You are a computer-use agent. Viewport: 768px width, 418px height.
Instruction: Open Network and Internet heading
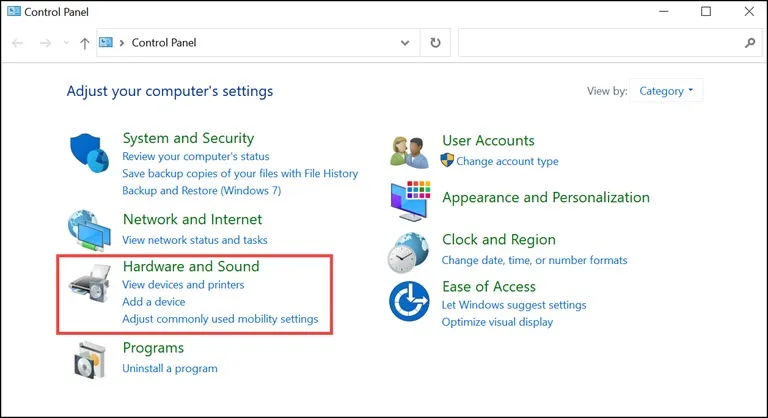click(192, 219)
